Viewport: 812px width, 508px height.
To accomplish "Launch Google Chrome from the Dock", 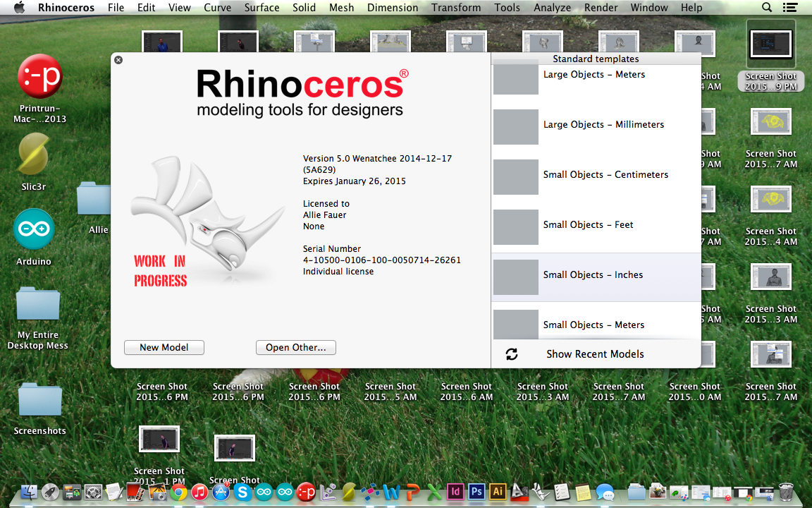I will point(178,492).
